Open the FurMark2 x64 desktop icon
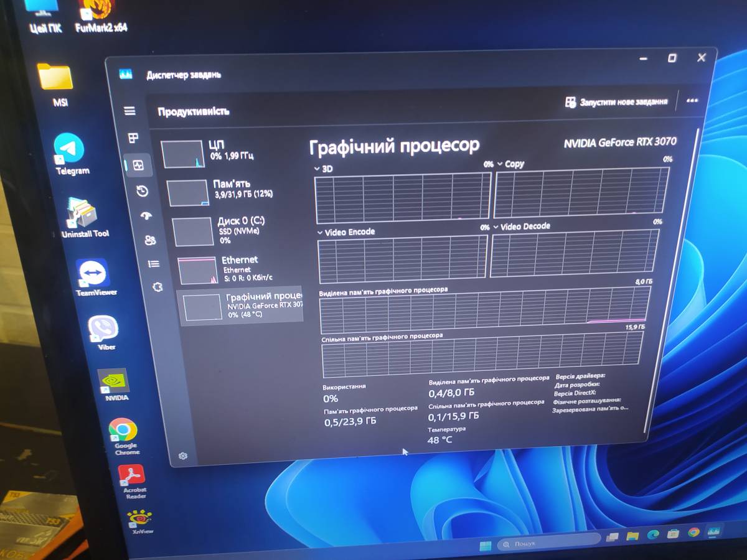The width and height of the screenshot is (747, 560). point(100,17)
